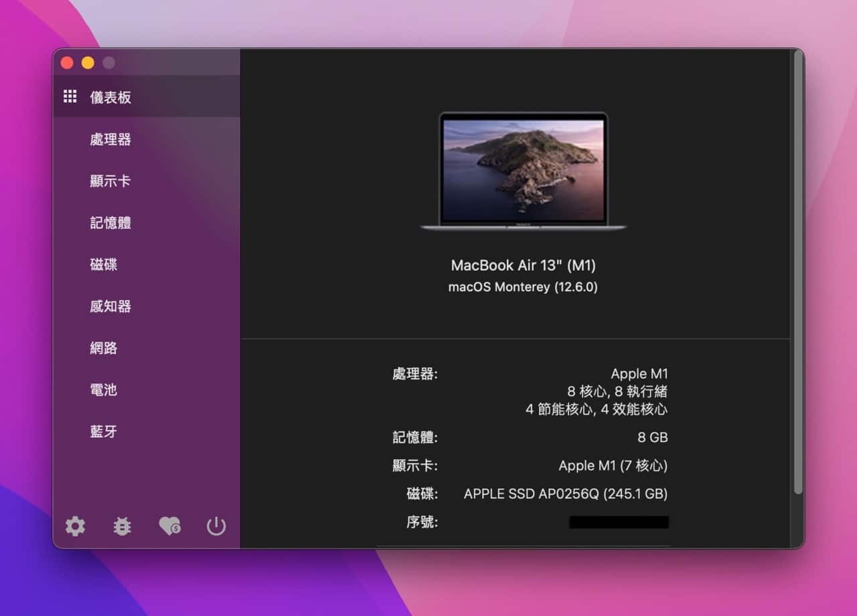The width and height of the screenshot is (857, 616).
Task: Minimize window with yellow button
Action: pyautogui.click(x=88, y=63)
